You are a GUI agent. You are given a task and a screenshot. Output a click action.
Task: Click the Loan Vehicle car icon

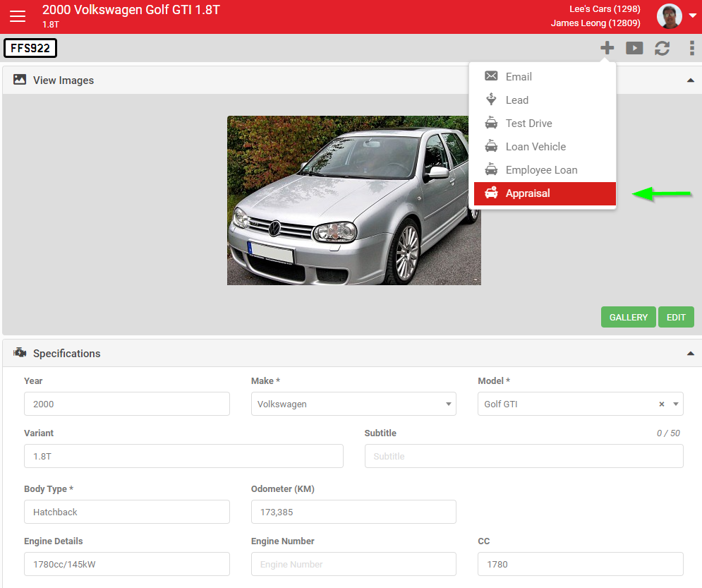(491, 145)
